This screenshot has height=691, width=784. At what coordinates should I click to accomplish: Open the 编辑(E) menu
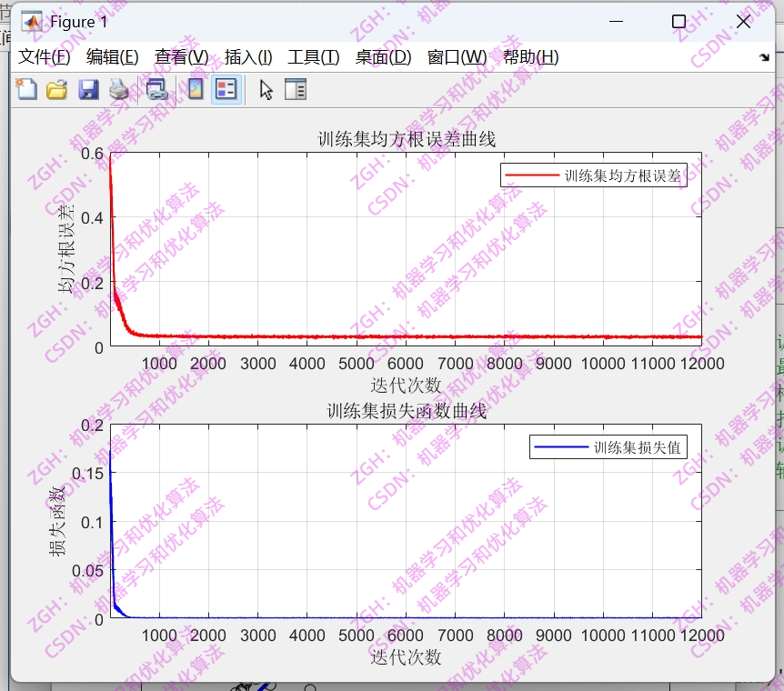pos(112,57)
